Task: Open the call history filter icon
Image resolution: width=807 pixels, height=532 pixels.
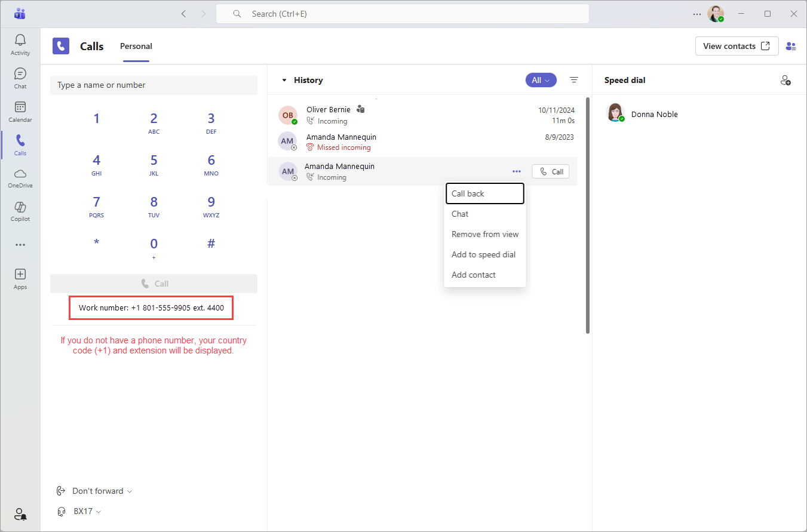Action: pos(574,79)
